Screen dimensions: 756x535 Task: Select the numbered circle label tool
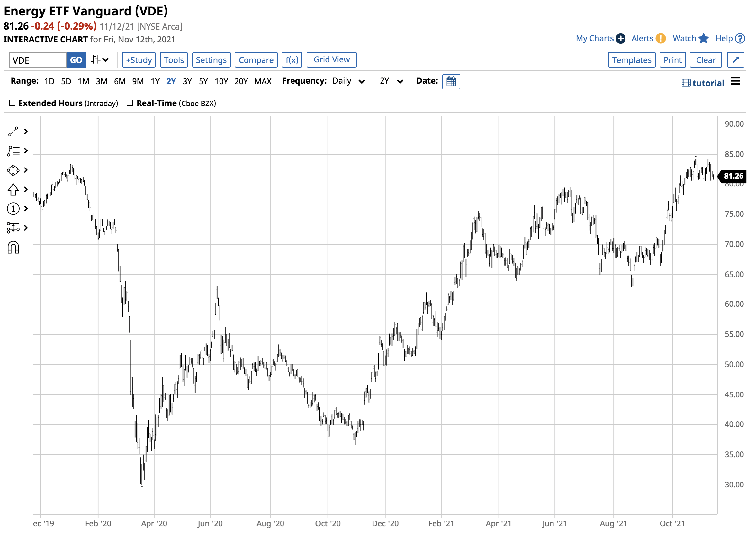click(x=13, y=209)
